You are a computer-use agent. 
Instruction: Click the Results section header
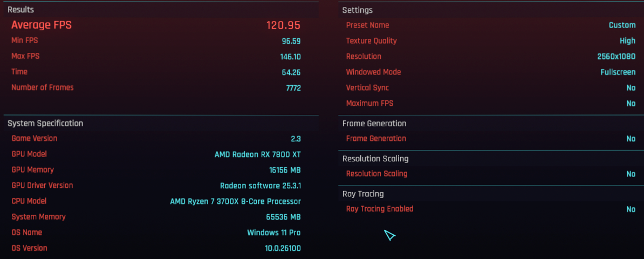pos(21,10)
